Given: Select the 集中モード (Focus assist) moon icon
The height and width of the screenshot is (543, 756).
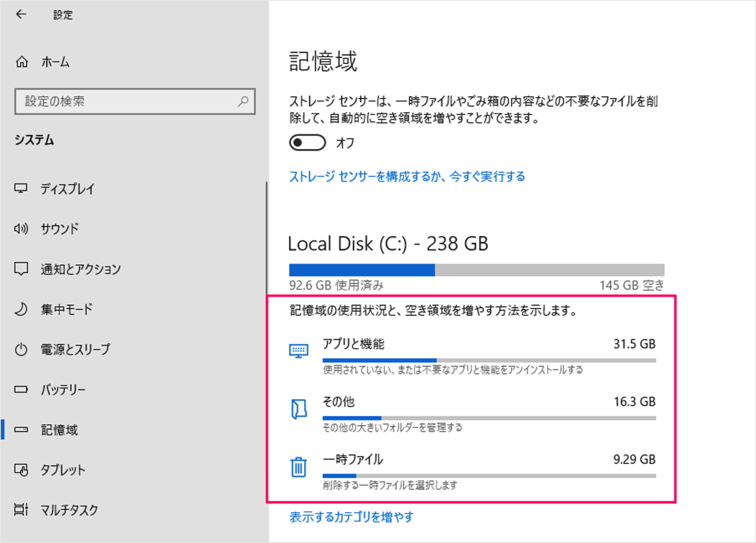Looking at the screenshot, I should 21,309.
